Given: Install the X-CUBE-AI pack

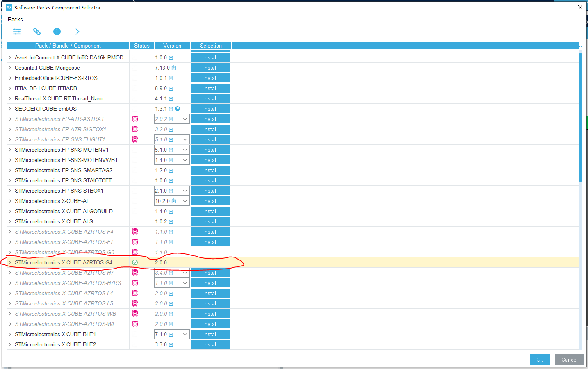Looking at the screenshot, I should (210, 201).
